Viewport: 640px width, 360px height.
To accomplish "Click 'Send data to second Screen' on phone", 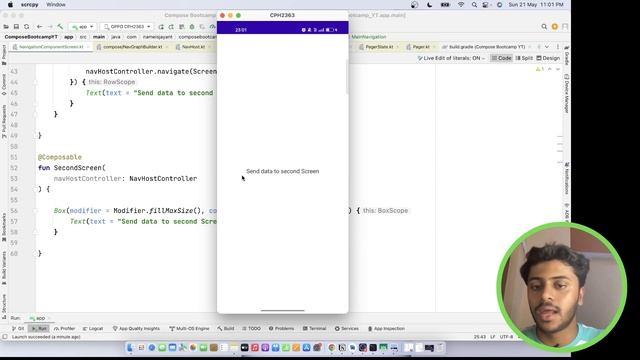I will [x=282, y=171].
